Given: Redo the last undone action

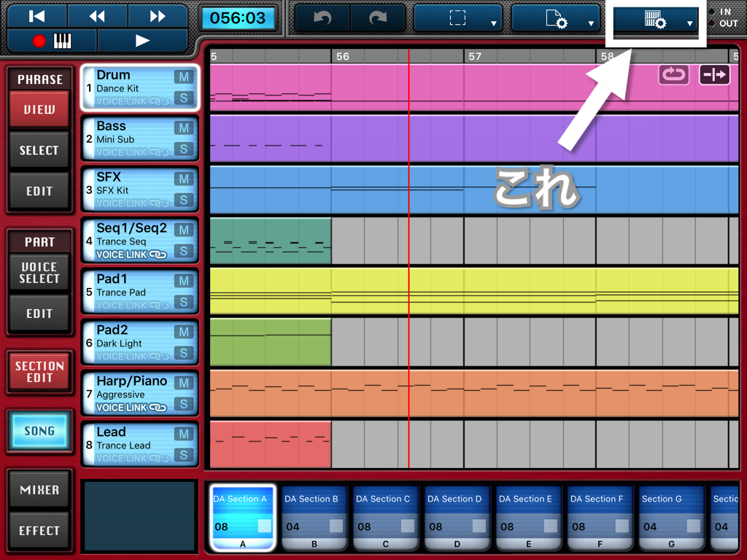Looking at the screenshot, I should click(379, 18).
